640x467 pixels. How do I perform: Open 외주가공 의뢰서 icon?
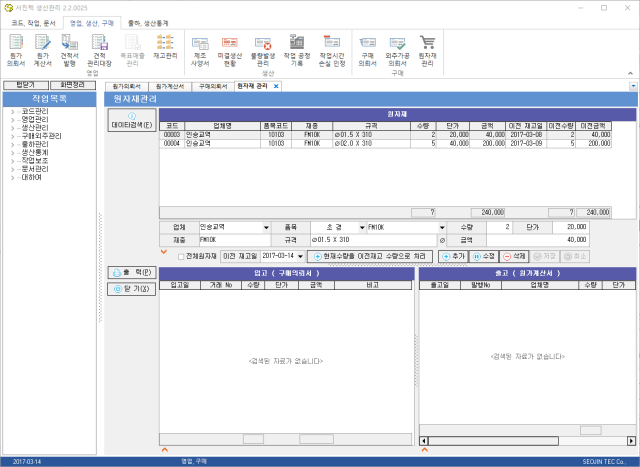coord(397,49)
